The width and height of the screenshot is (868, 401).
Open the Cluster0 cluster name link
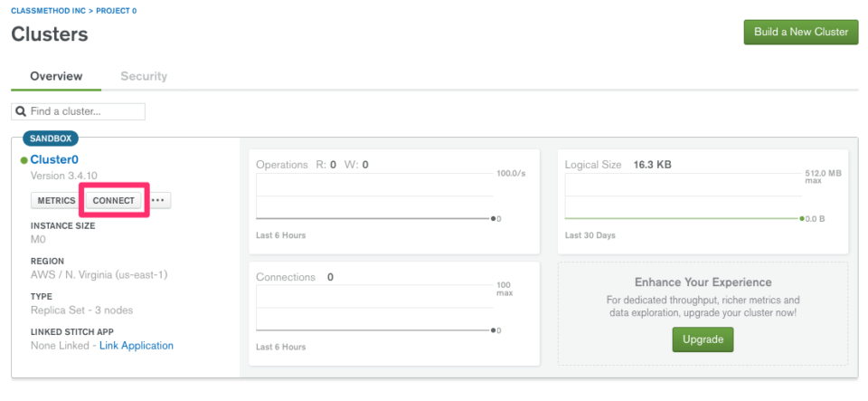[x=54, y=159]
